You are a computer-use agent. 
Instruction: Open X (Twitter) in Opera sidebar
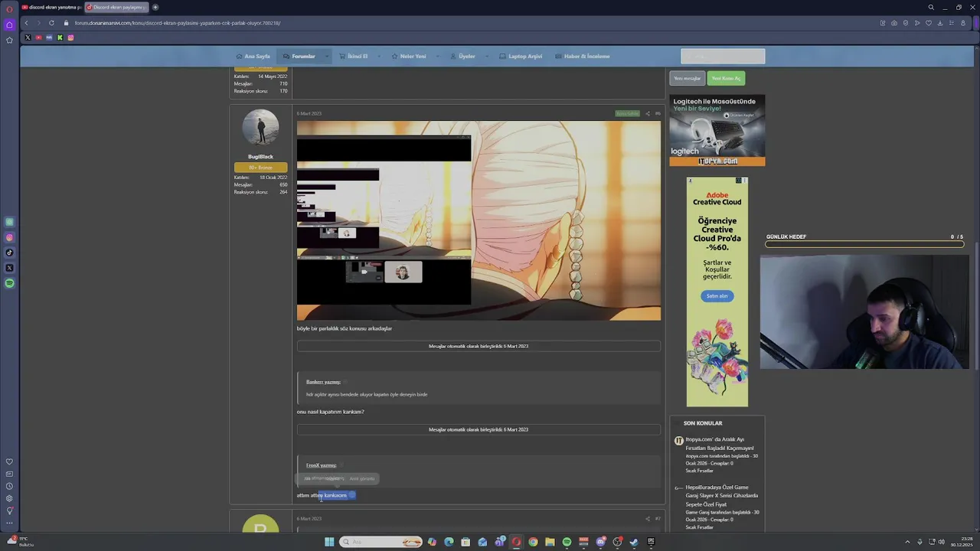(9, 268)
